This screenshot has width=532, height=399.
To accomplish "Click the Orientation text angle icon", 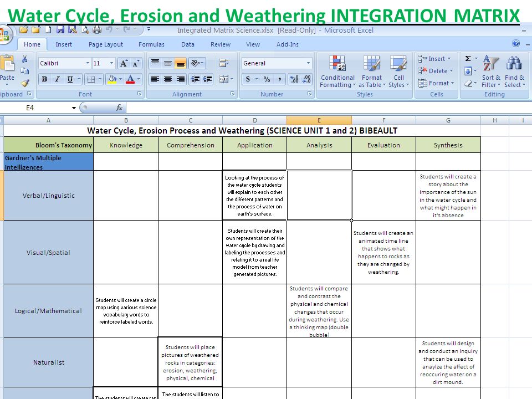I will [195, 63].
